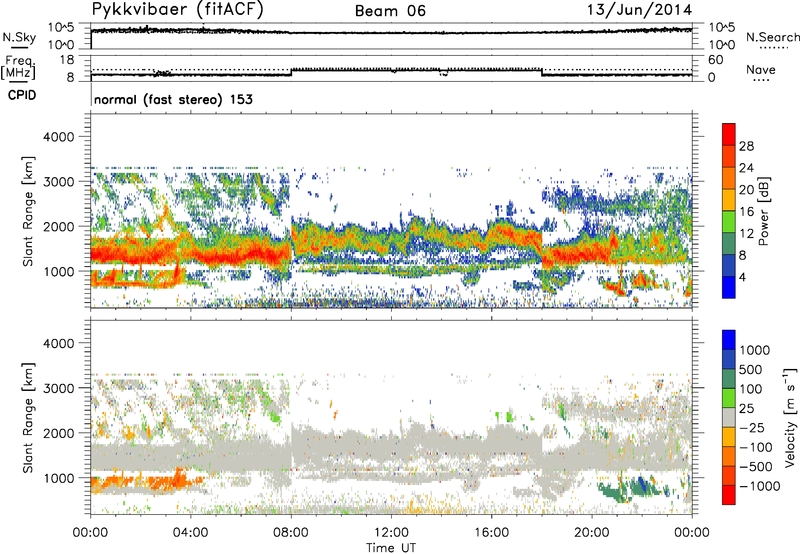Select the N.Sky legend label
Image resolution: width=800 pixels, height=554 pixels.
click(19, 37)
